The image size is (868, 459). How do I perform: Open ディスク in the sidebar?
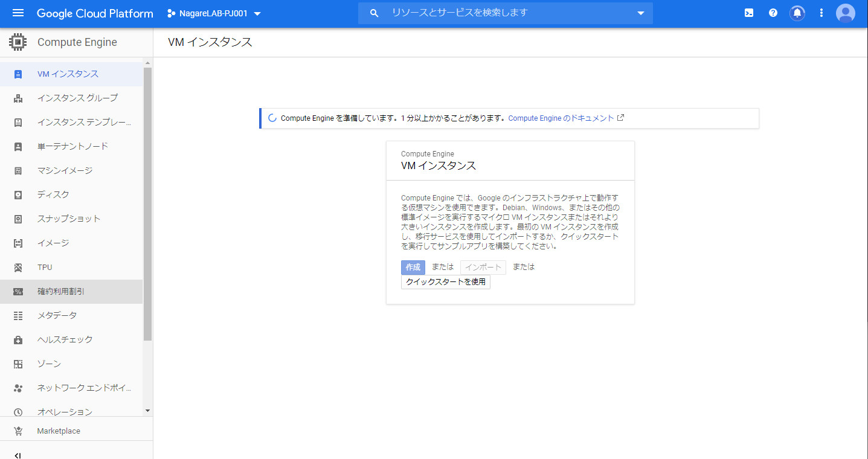(71, 195)
